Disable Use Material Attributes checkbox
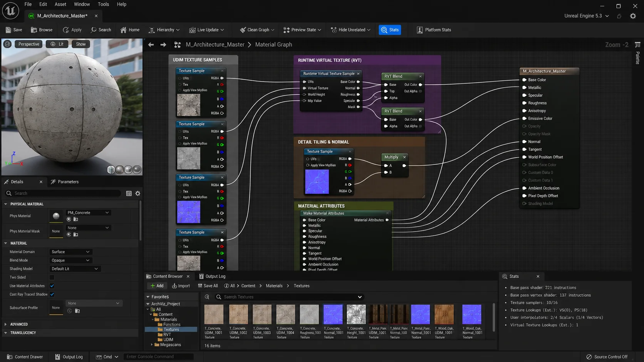Viewport: 644px width, 362px height. (52, 286)
